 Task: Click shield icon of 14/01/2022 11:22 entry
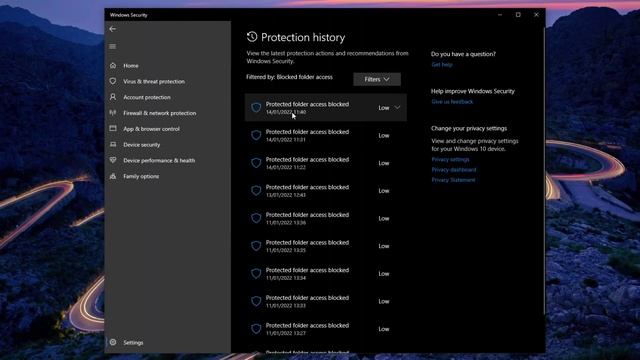click(x=256, y=163)
